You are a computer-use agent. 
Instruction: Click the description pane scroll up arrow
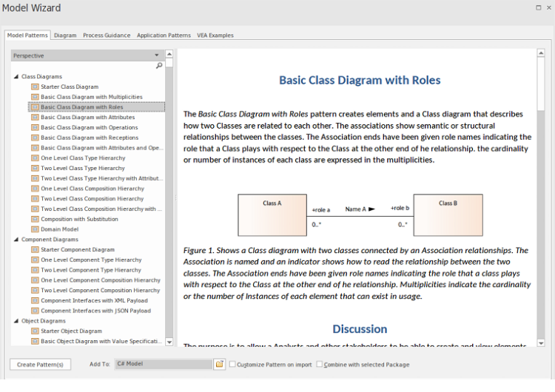(x=541, y=53)
